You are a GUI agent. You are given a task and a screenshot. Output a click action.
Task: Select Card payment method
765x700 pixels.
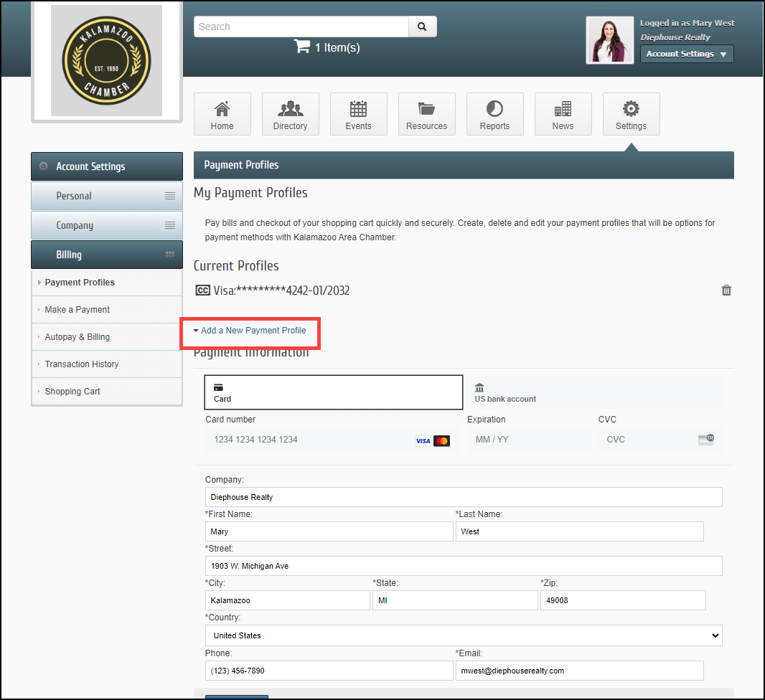[x=333, y=392]
